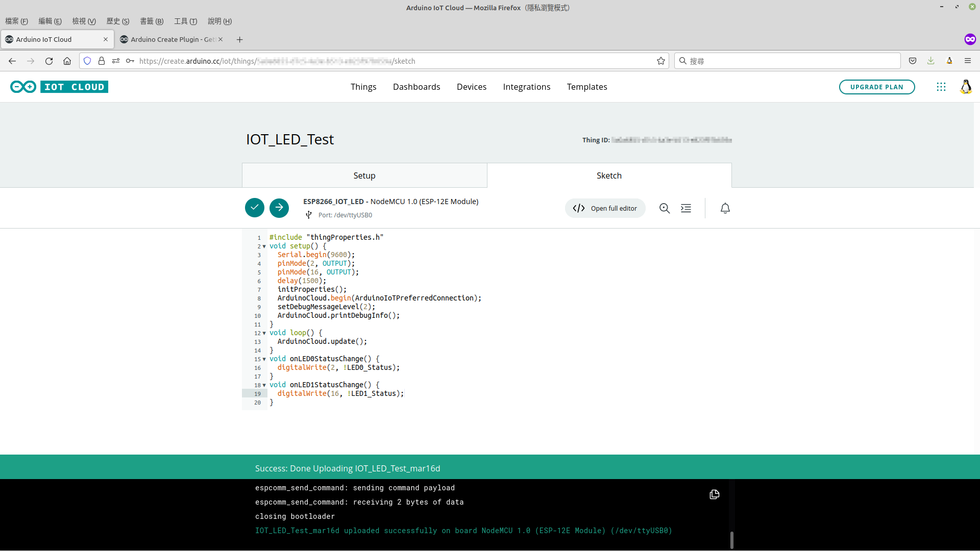Click the Verify checkmark button
The width and height of the screenshot is (980, 551).
(254, 208)
